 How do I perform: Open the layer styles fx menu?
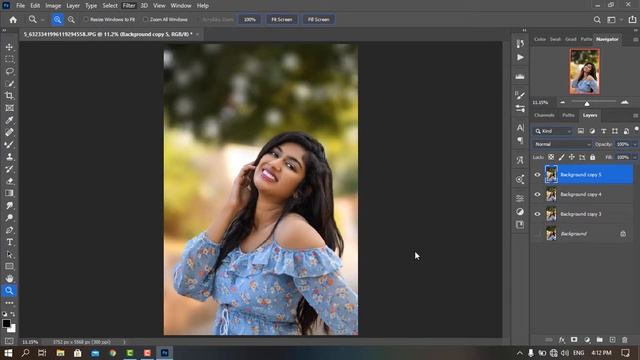(x=562, y=340)
